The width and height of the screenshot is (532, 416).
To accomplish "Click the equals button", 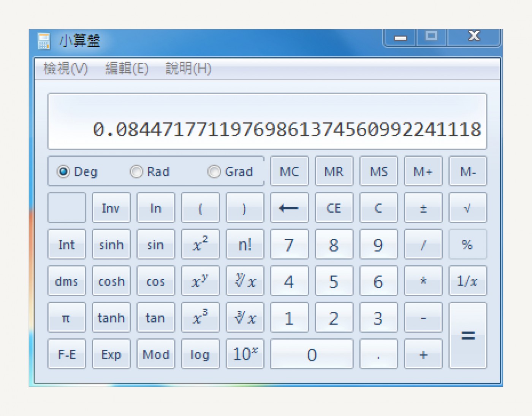I will point(467,335).
